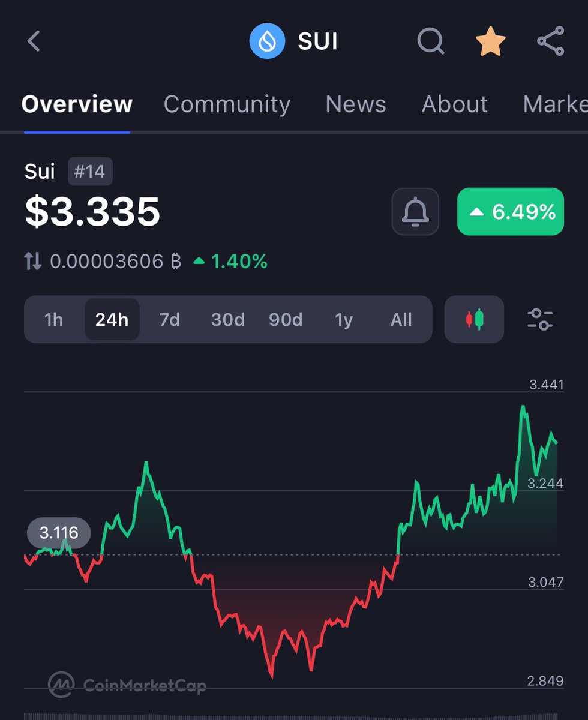Show All-time price range
Viewport: 588px width, 720px height.
(x=401, y=320)
